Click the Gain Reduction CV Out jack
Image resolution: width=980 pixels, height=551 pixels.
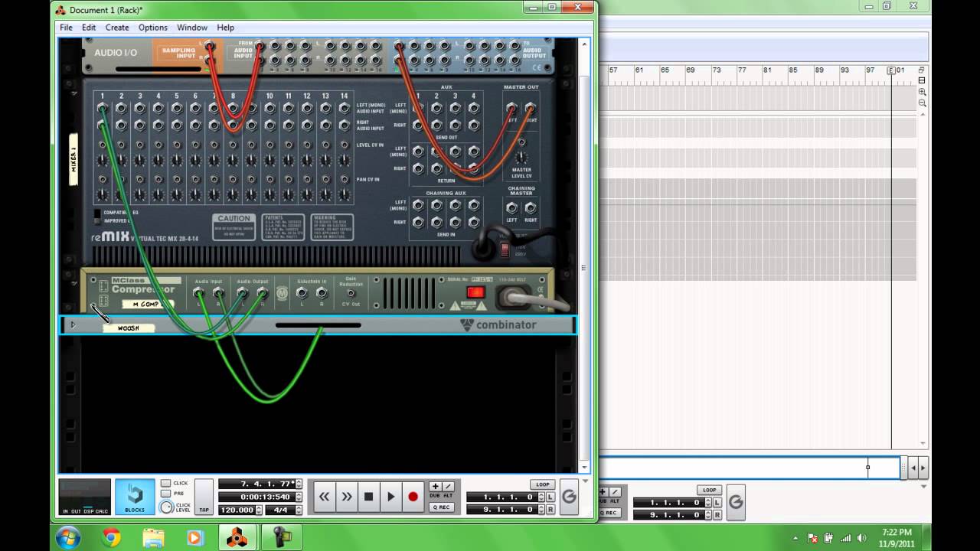point(351,293)
